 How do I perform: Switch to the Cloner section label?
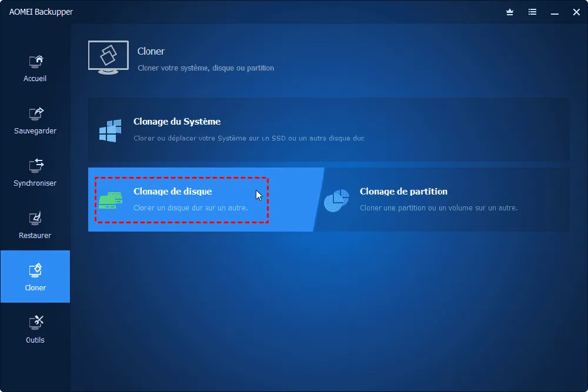pyautogui.click(x=35, y=287)
